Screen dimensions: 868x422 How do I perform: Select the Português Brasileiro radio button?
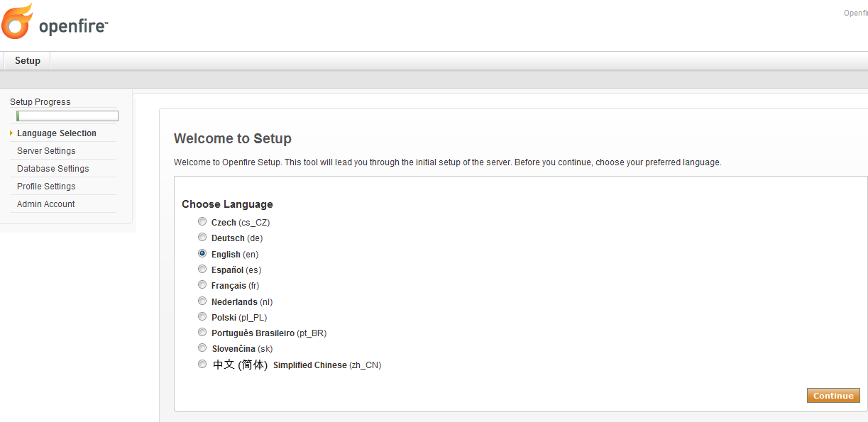click(202, 333)
